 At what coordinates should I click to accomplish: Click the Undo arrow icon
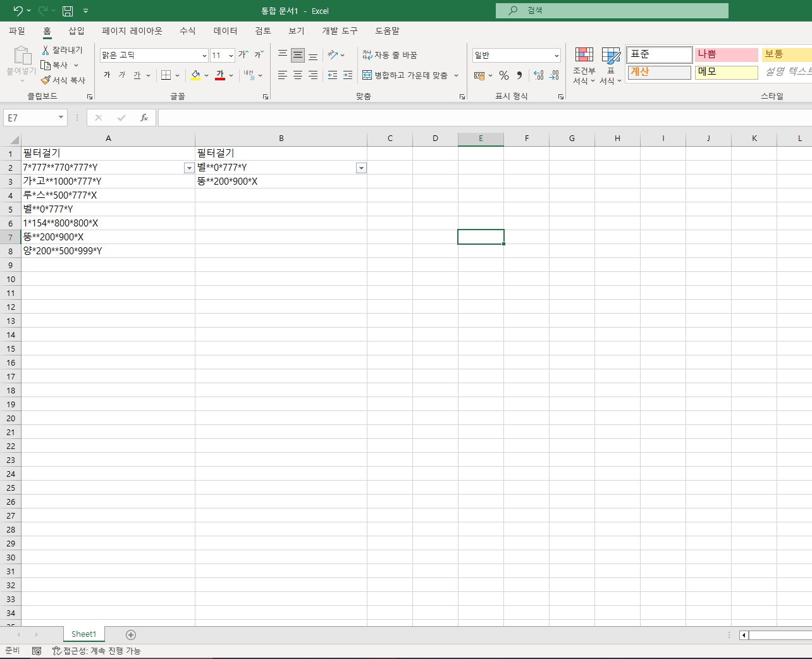point(18,11)
